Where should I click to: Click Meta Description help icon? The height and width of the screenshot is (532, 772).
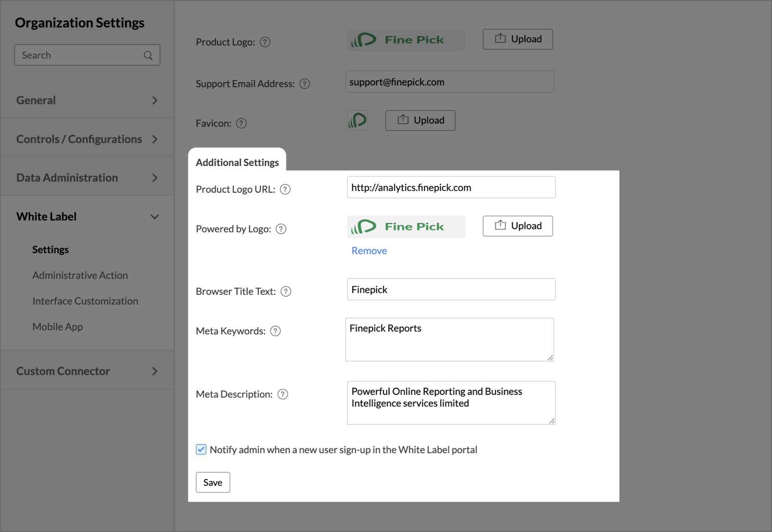coord(283,394)
